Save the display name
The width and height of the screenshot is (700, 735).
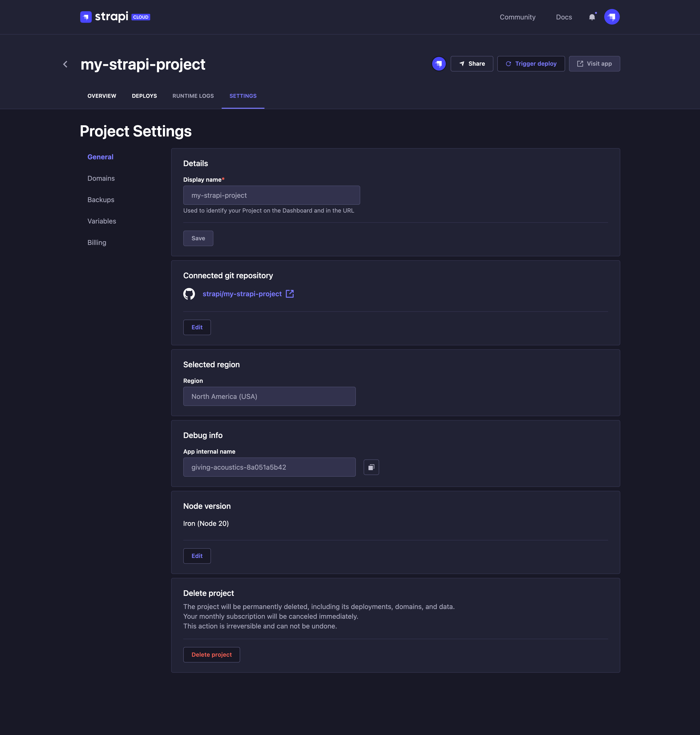pos(198,238)
